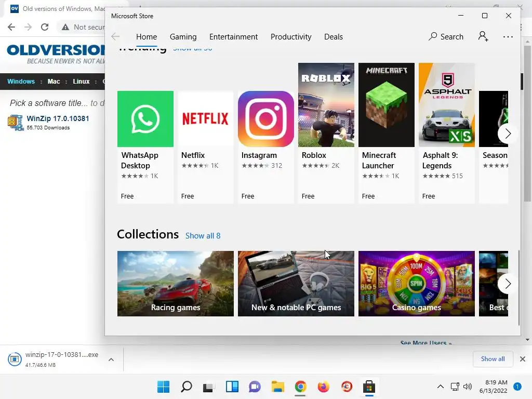Open Task View on the taskbar
This screenshot has width=532, height=399.
click(208, 387)
